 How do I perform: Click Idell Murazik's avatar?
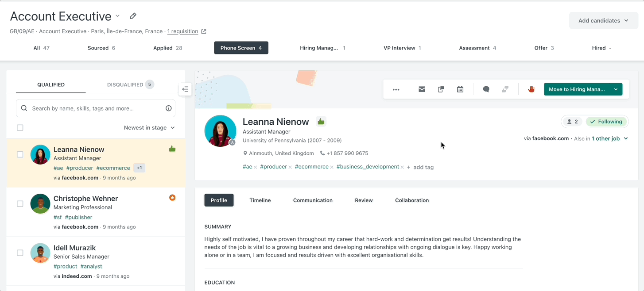40,253
